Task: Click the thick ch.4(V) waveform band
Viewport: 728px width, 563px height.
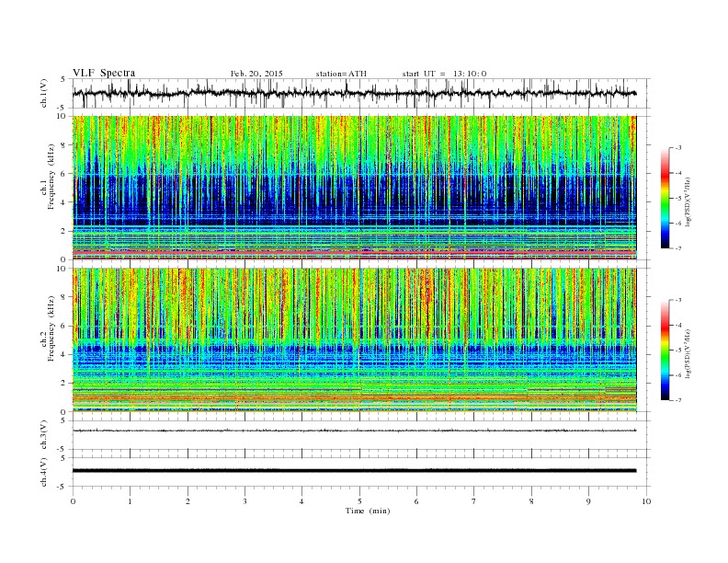Action: (x=355, y=471)
